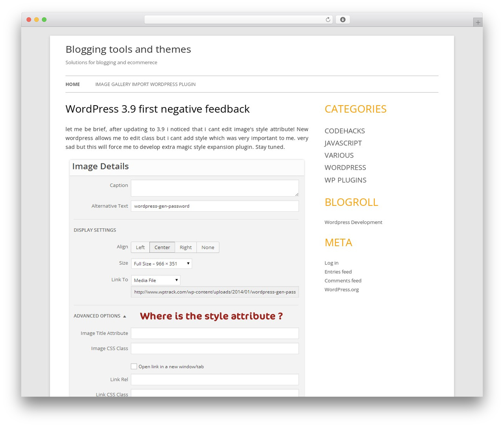Reload the page with the refresh icon
This screenshot has width=504, height=427.
[328, 20]
